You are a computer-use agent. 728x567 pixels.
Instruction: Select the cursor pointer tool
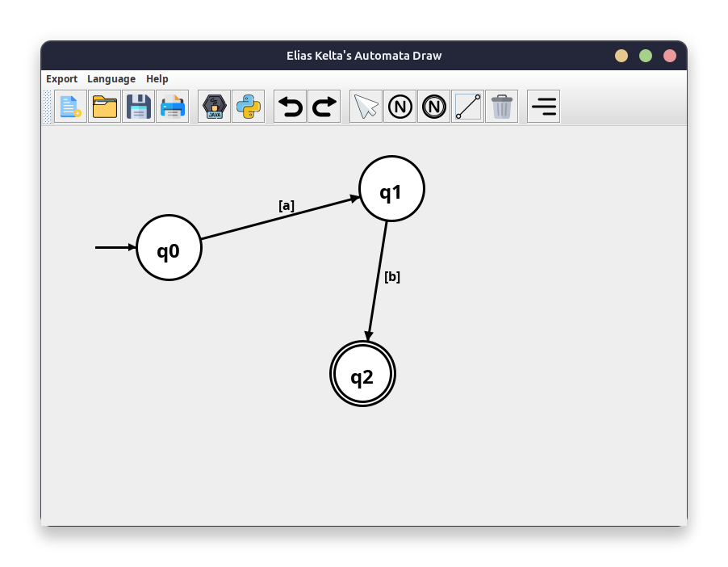pos(366,107)
